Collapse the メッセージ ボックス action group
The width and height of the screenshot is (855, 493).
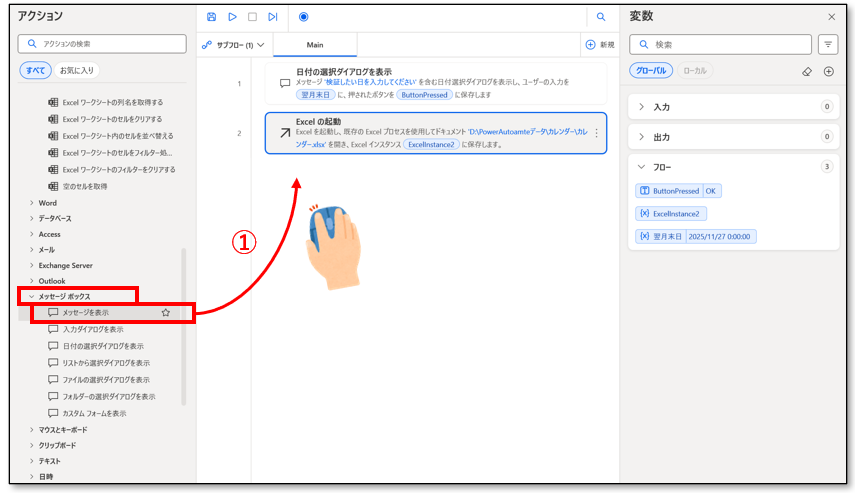pos(32,297)
